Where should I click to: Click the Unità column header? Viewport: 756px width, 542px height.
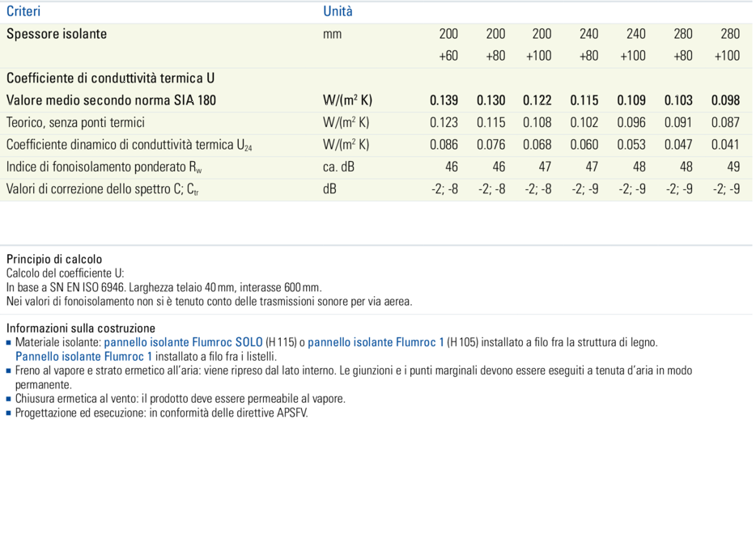pyautogui.click(x=338, y=12)
